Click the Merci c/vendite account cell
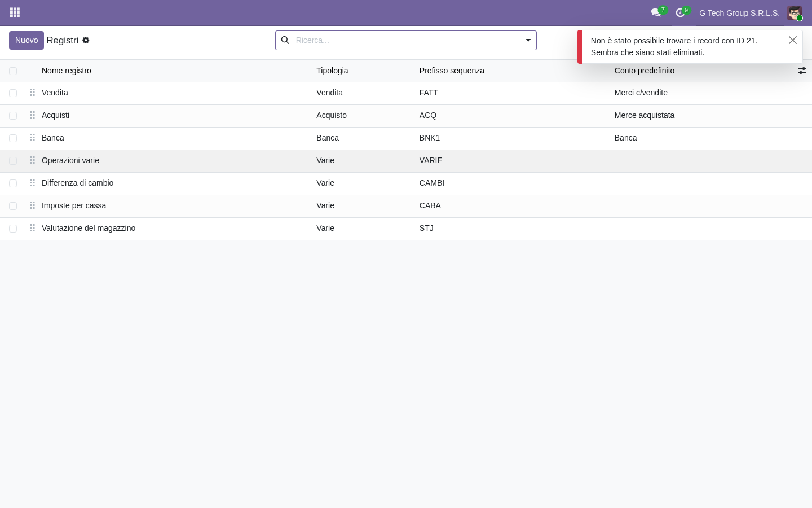The height and width of the screenshot is (508, 812). [x=641, y=93]
